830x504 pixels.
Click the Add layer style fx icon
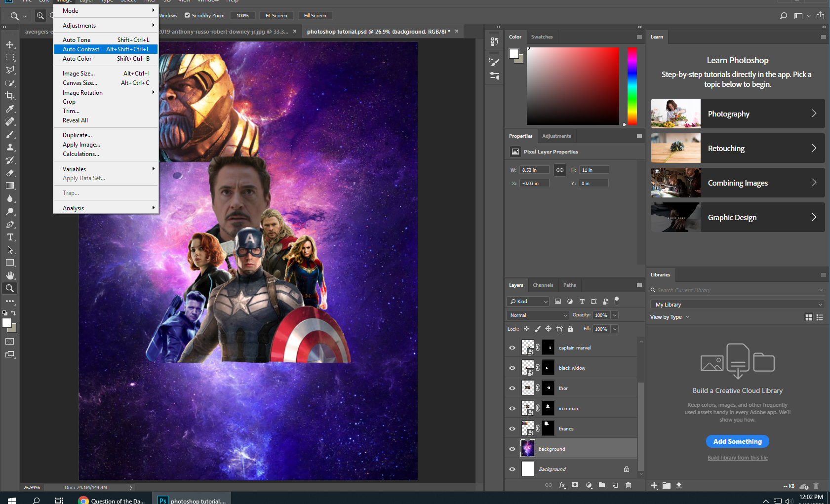(562, 485)
